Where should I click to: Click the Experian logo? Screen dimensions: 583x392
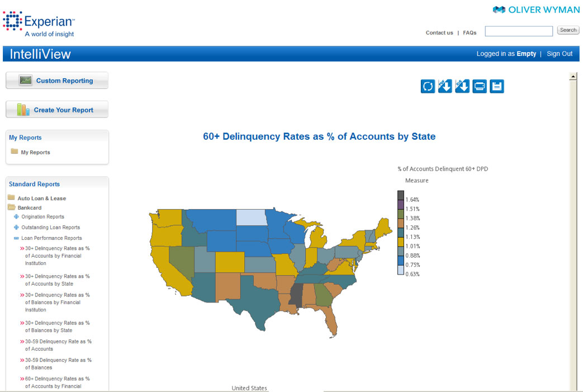(x=39, y=23)
